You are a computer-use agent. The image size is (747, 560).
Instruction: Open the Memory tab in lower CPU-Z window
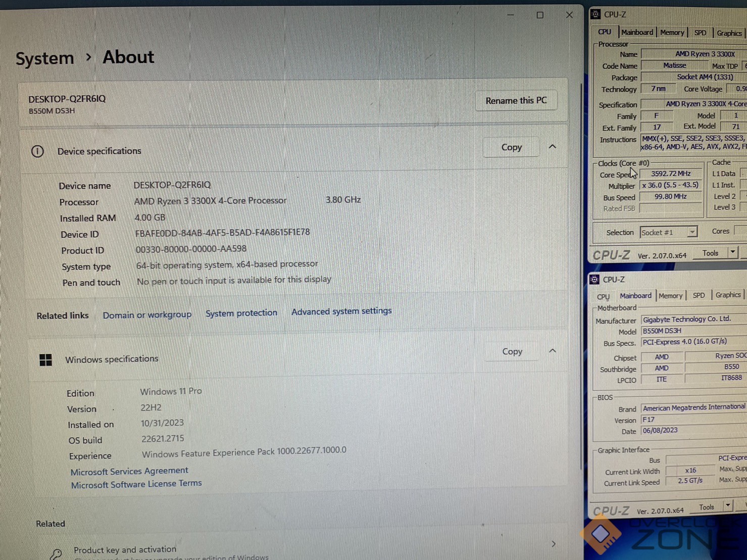(x=671, y=296)
